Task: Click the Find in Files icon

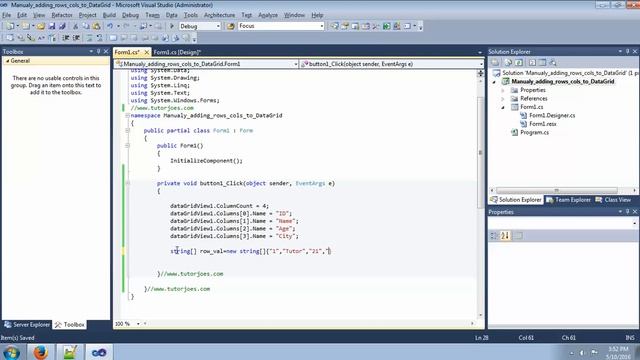Action: pyautogui.click(x=231, y=26)
